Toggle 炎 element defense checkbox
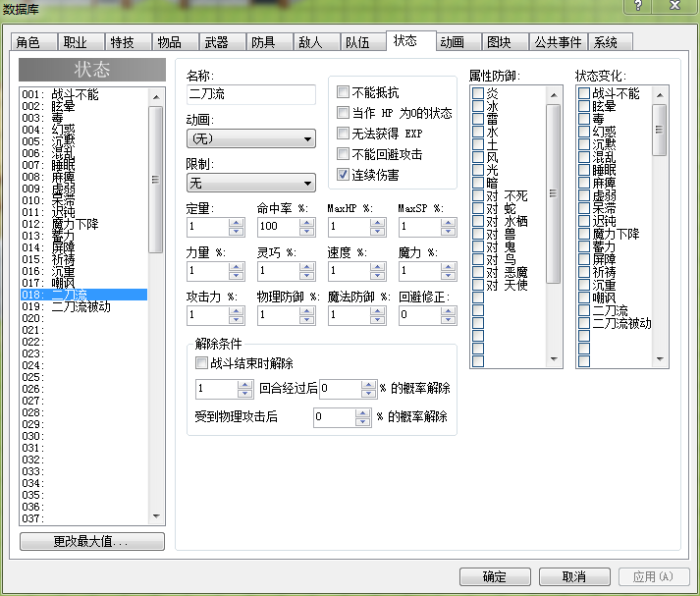 coord(478,93)
